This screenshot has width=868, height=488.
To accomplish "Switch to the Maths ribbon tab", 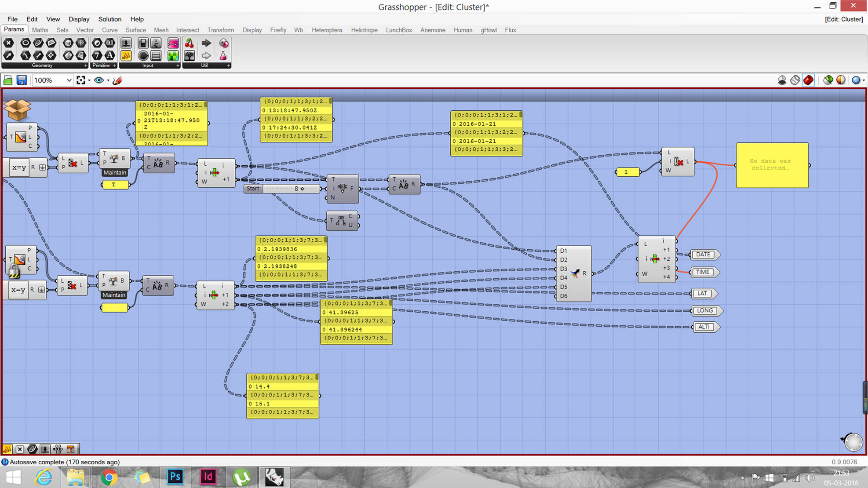I will [40, 30].
